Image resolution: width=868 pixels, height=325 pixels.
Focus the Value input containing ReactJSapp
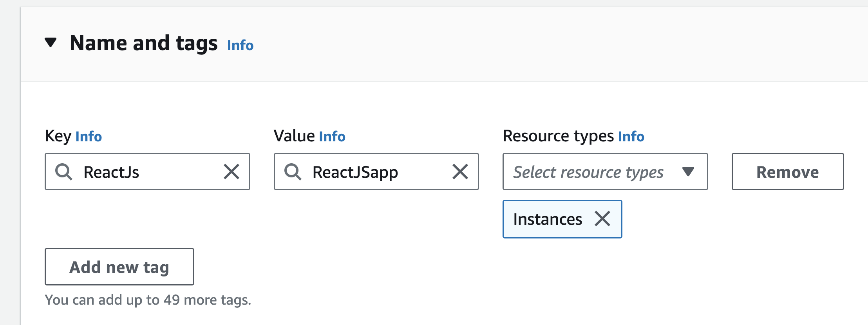coord(376,172)
